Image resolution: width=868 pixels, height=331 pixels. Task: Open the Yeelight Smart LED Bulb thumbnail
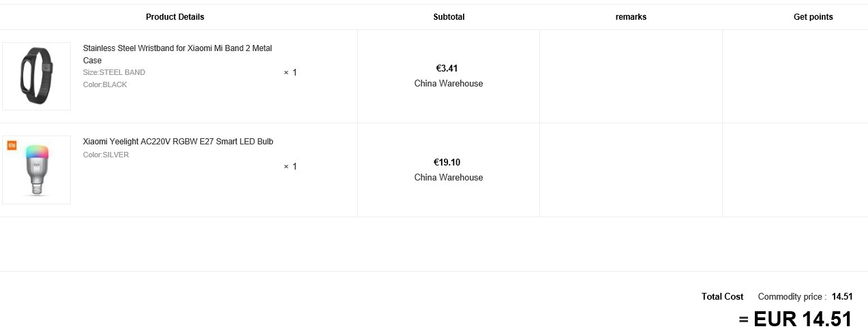(36, 170)
